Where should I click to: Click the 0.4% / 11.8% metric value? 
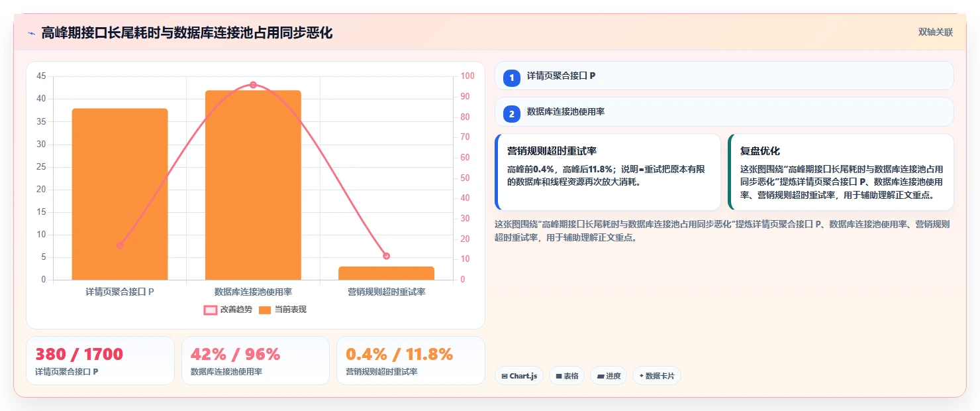point(399,354)
